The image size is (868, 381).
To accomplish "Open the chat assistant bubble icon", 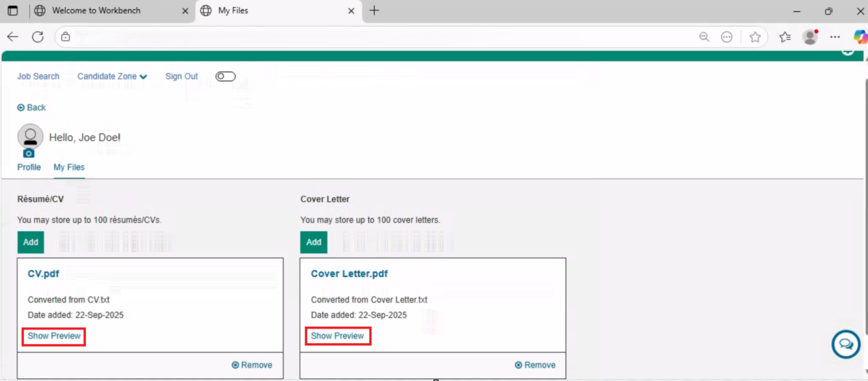I will coord(846,344).
